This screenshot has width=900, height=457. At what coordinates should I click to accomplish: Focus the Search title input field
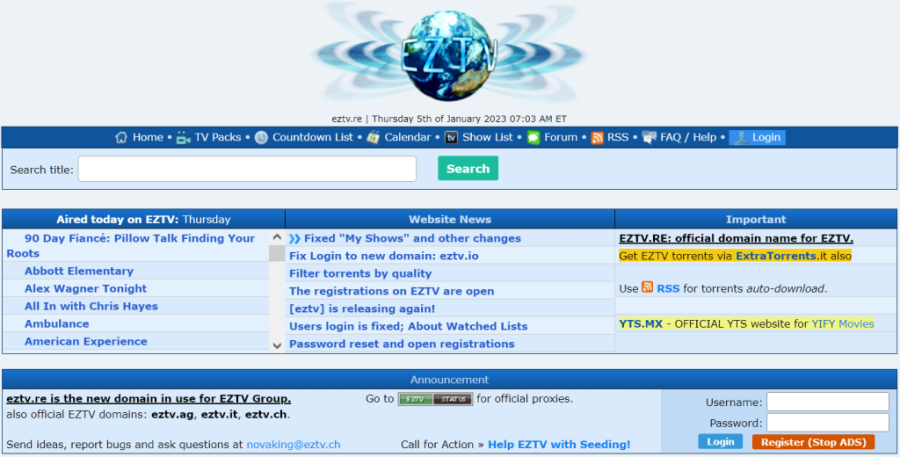point(247,169)
